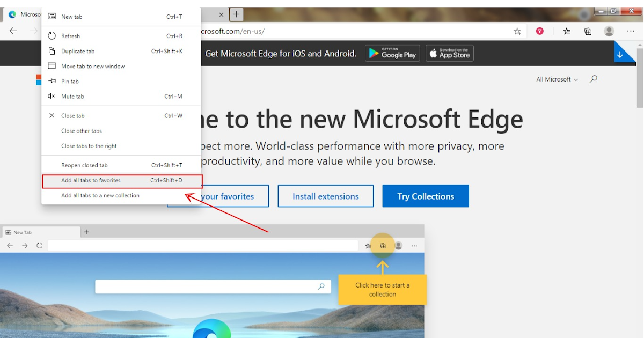The width and height of the screenshot is (644, 338).
Task: Click the speaker icon beside Mute tab
Action: (x=52, y=96)
